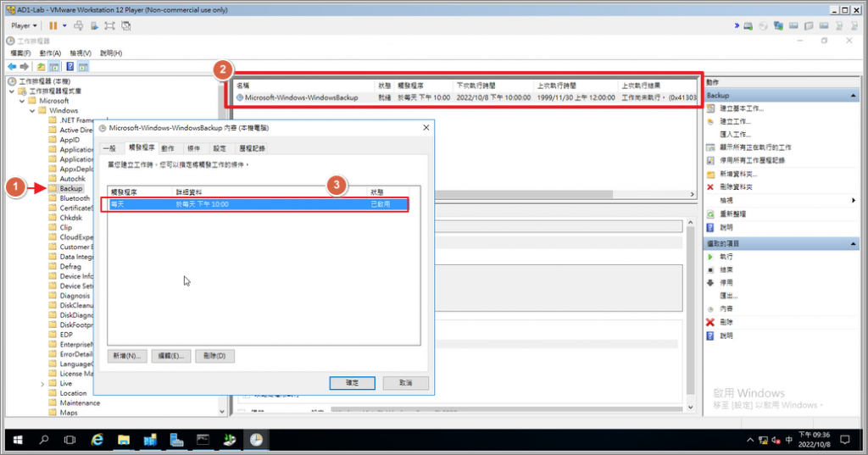Click the 建立基本工作... action icon
This screenshot has width=868, height=455.
tap(711, 108)
